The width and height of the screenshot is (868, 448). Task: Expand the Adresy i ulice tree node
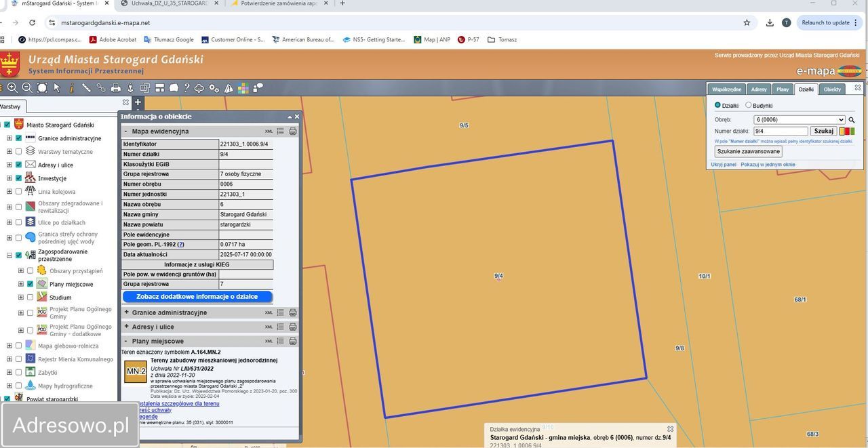[9, 165]
